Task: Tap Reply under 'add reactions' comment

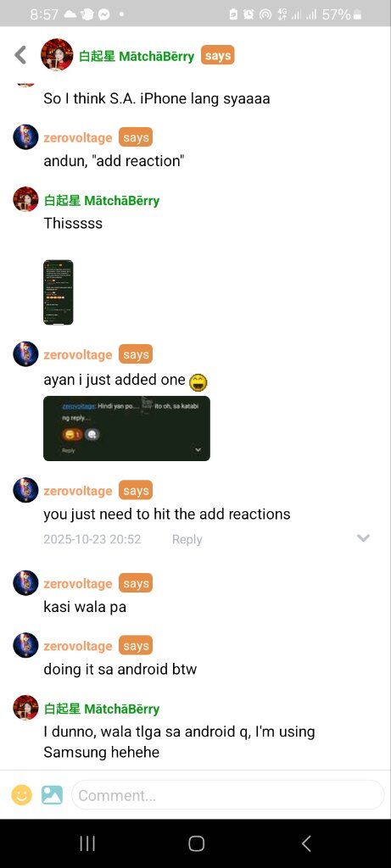Action: coord(187,539)
